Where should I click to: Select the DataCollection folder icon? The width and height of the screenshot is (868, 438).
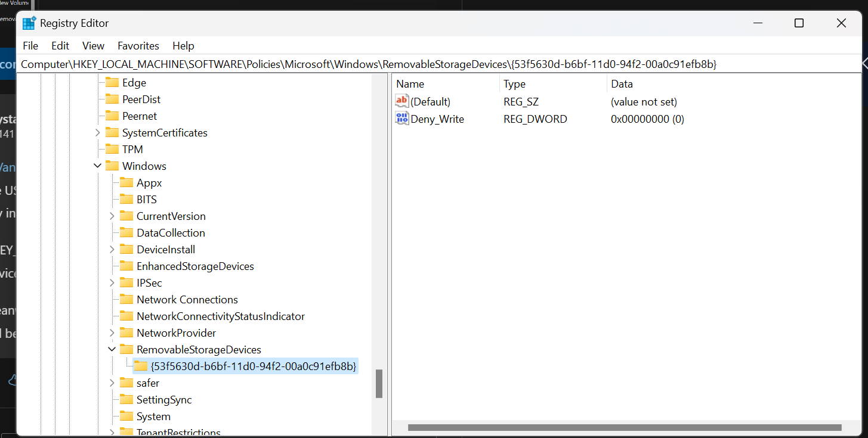[126, 232]
